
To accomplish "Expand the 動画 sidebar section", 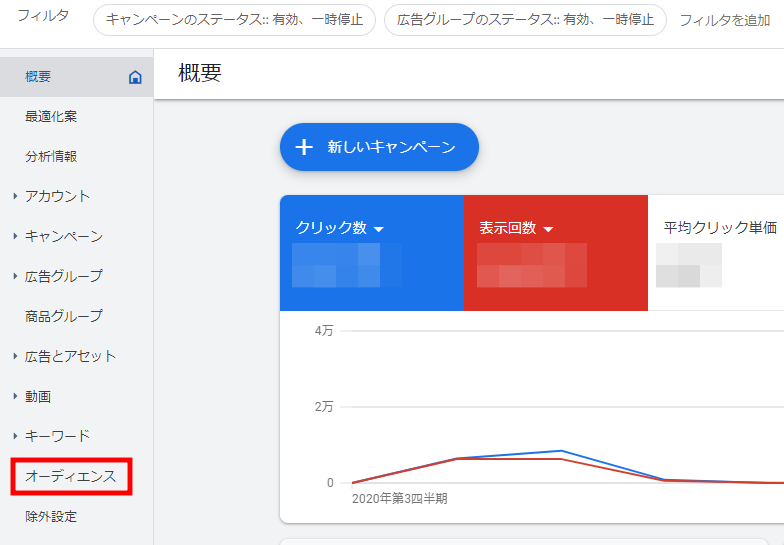I will 15,396.
